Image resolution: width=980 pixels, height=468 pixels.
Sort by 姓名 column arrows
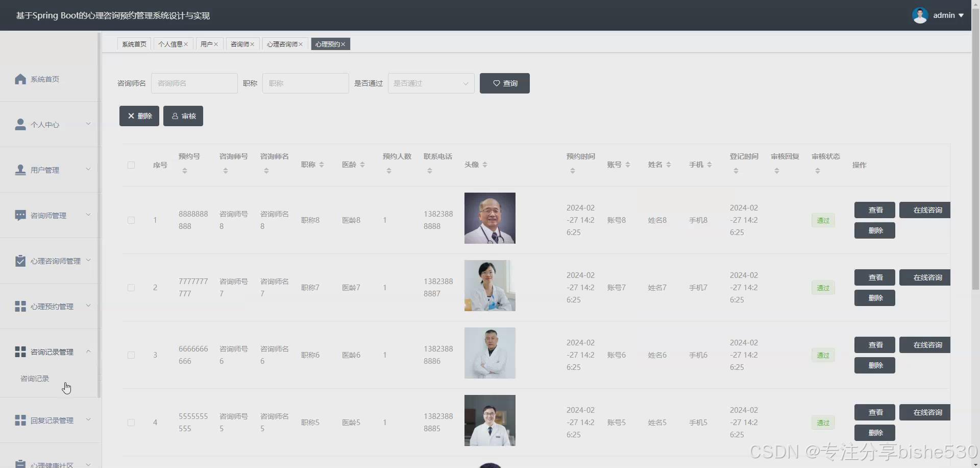click(x=669, y=165)
